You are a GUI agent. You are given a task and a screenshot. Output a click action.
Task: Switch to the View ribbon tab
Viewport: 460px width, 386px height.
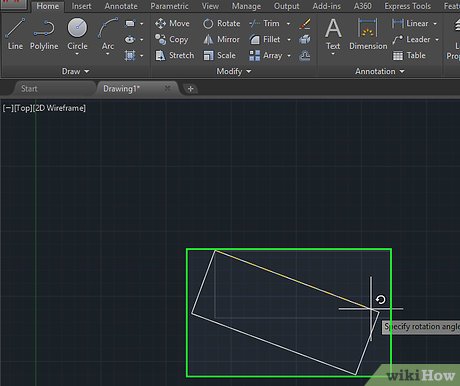[x=210, y=6]
